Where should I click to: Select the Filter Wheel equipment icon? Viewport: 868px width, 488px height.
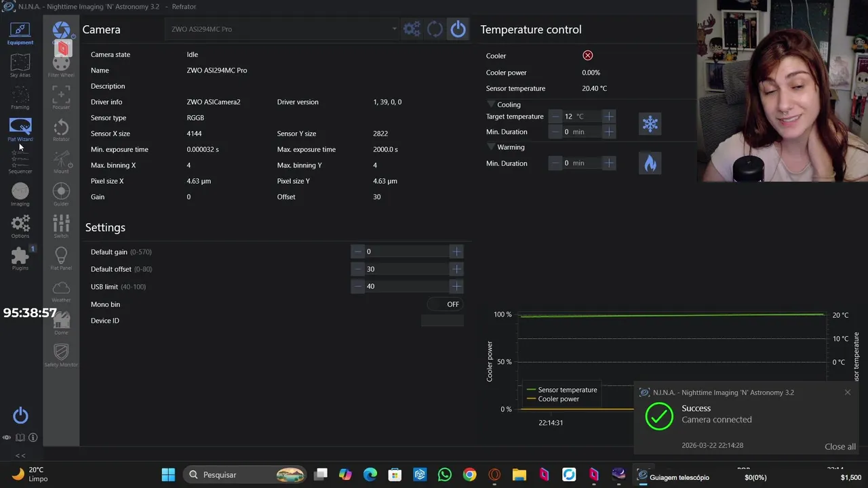61,66
